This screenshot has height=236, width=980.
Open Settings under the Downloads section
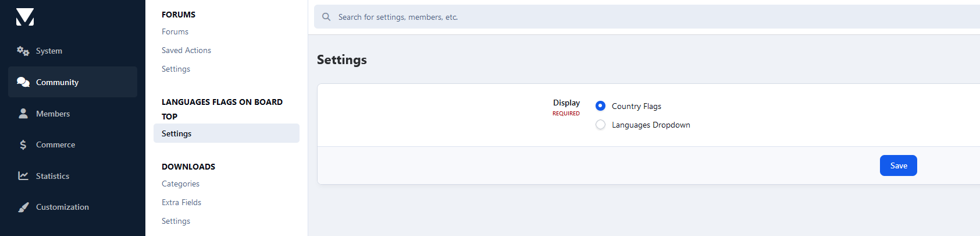176,221
